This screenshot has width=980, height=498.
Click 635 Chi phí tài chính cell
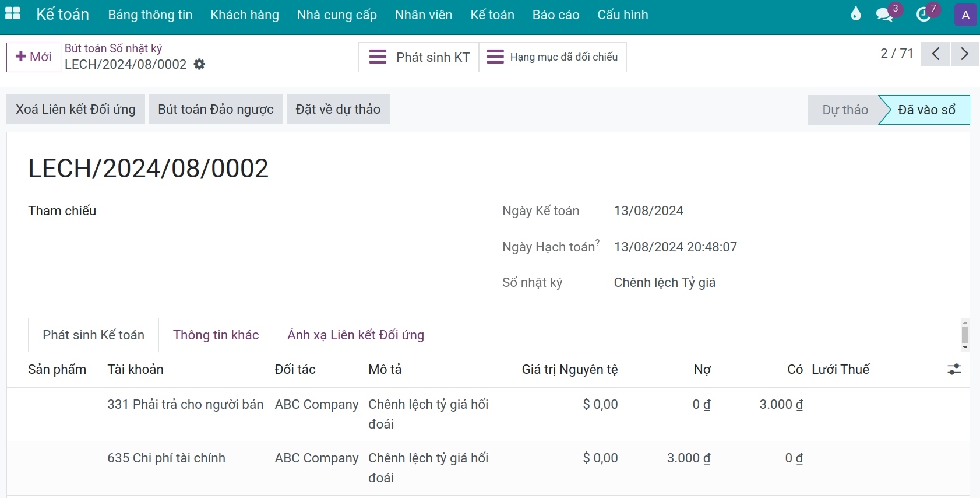point(166,458)
